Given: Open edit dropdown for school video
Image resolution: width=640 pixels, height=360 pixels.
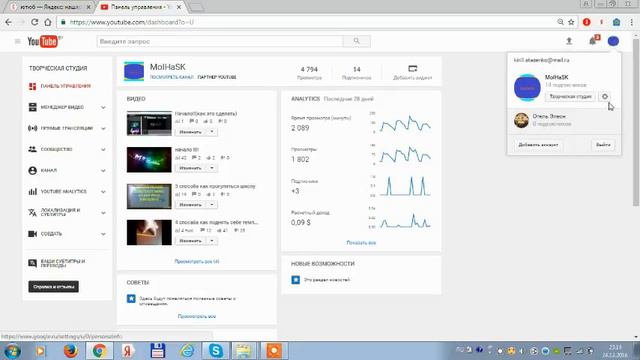Looking at the screenshot, I should click(x=212, y=204).
